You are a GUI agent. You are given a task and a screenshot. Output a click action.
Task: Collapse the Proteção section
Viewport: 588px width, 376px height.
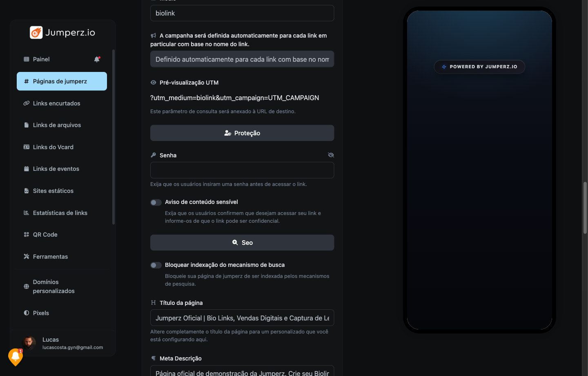tap(242, 133)
